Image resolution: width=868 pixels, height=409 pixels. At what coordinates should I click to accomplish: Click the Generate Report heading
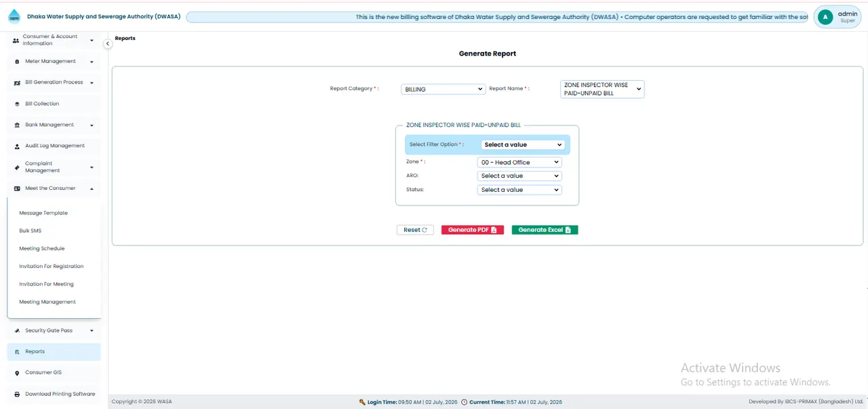[488, 54]
